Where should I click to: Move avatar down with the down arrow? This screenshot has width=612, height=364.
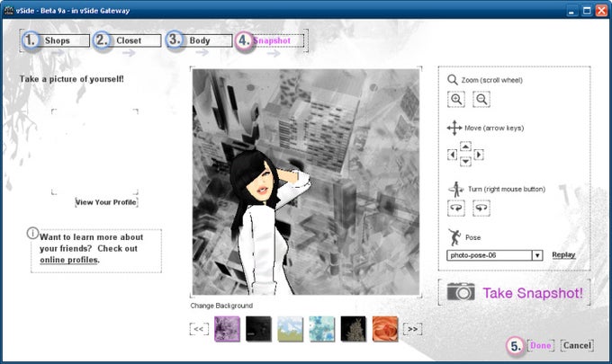465,162
